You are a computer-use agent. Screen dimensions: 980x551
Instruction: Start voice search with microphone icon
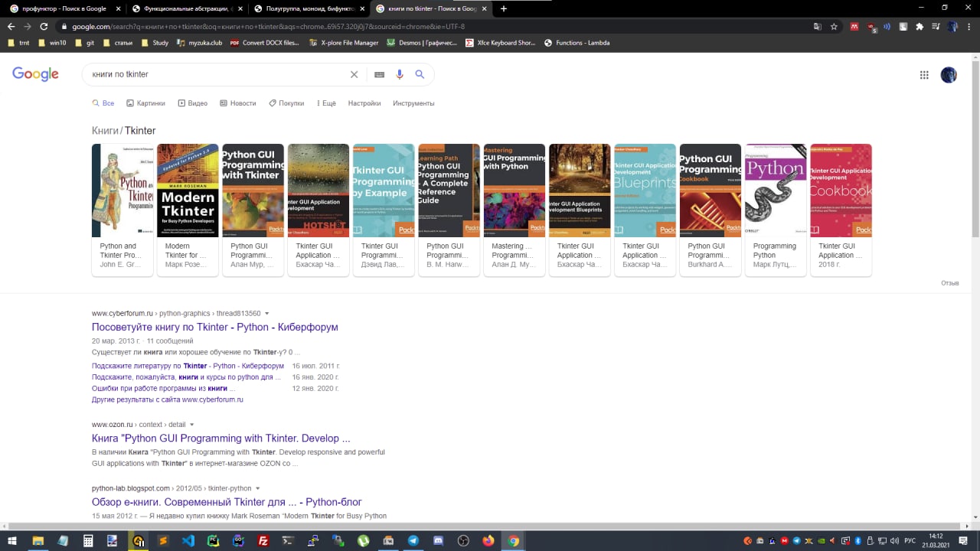pyautogui.click(x=399, y=74)
